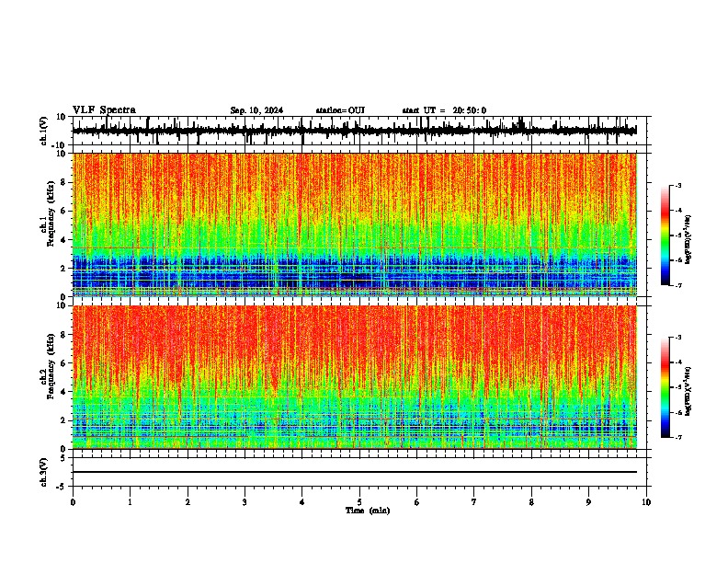Click the ch.2 spectrogram color scale bar

[665, 387]
